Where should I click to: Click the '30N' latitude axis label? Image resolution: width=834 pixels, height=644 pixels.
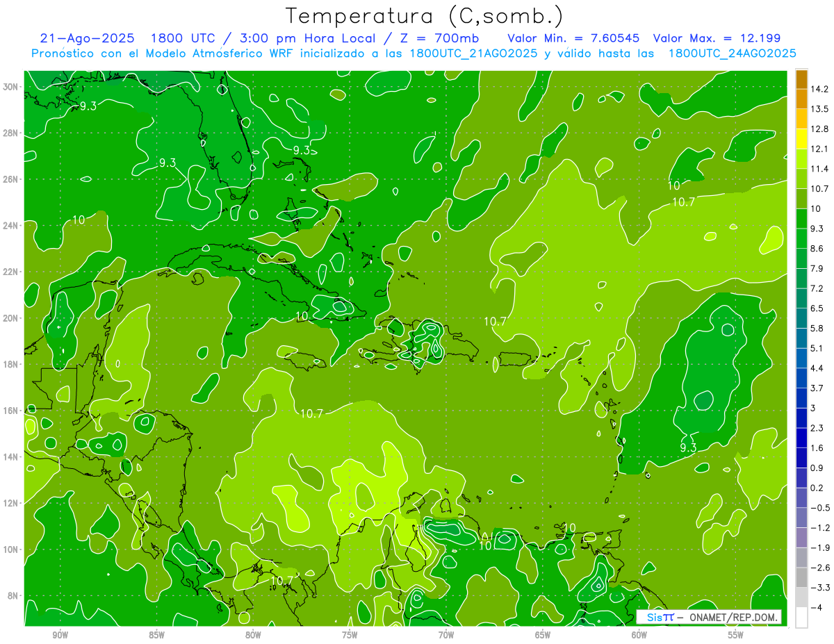tap(12, 87)
